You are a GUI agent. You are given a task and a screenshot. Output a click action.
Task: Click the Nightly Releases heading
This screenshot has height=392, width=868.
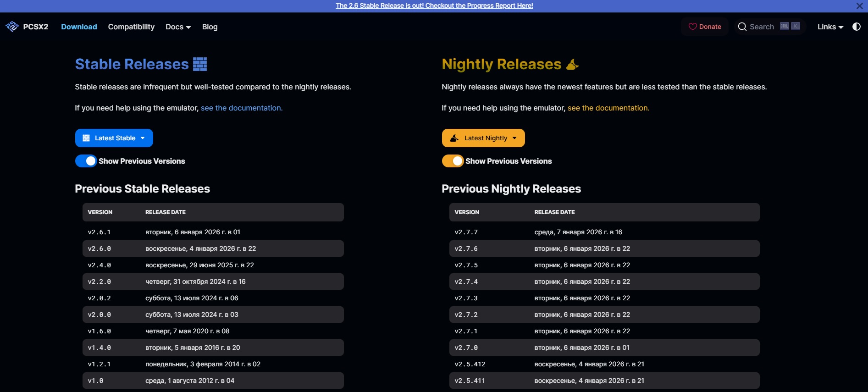click(x=501, y=64)
